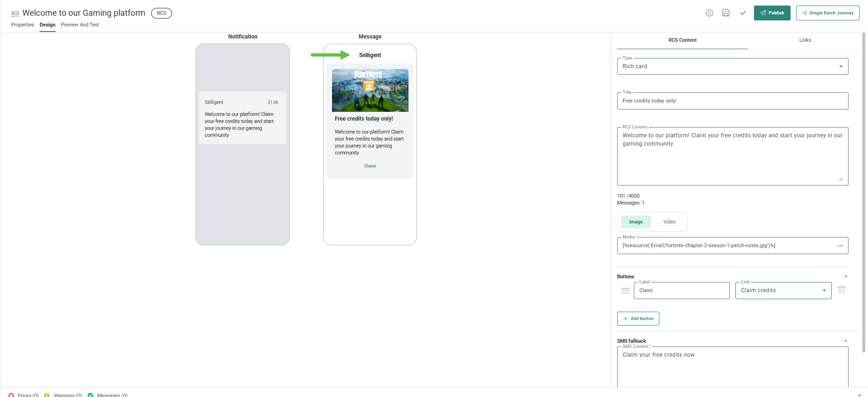Screen dimensions: 868x397
Task: Switch to the Properties tab
Action: click(x=23, y=25)
